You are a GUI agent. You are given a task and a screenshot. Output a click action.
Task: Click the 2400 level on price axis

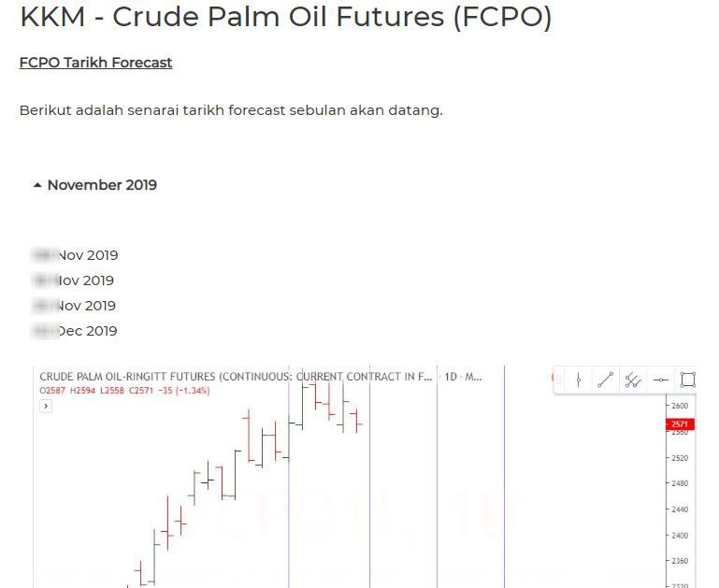click(679, 536)
